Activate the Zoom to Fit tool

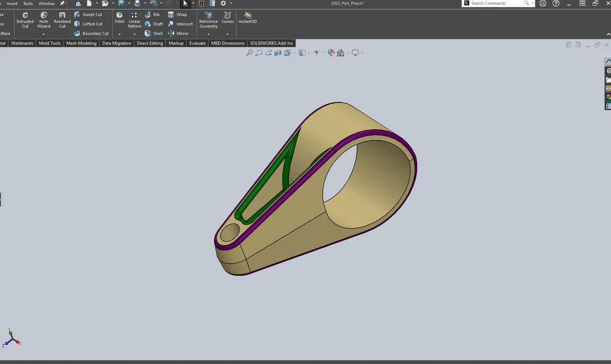tap(249, 52)
